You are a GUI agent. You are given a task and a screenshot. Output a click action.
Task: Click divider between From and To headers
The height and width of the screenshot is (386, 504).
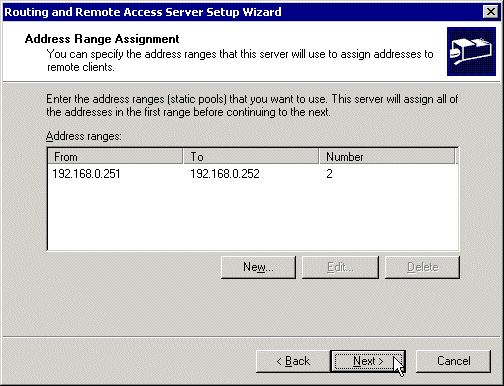183,156
